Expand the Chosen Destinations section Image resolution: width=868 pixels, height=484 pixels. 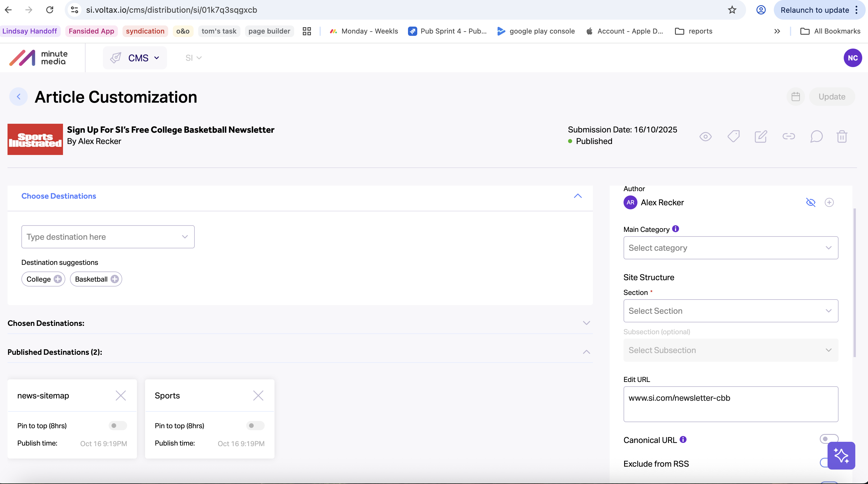coord(586,323)
